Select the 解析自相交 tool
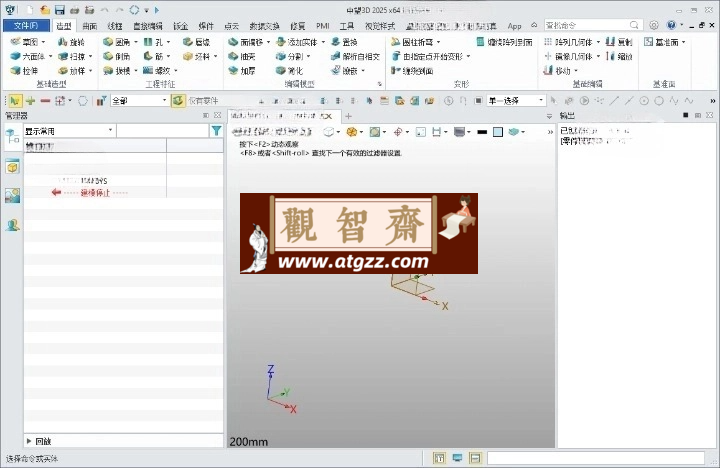The image size is (720, 468). 355,56
